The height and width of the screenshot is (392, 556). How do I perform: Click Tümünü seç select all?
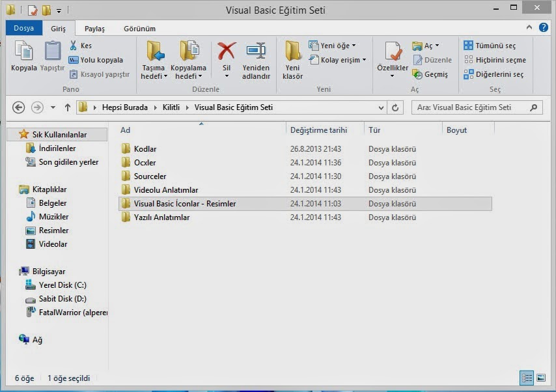[490, 46]
